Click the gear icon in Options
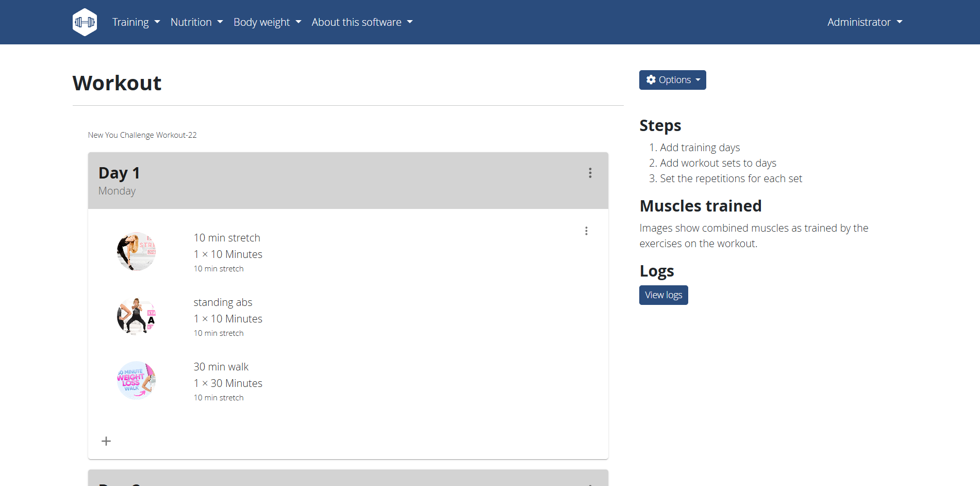This screenshot has height=486, width=980. coord(651,80)
